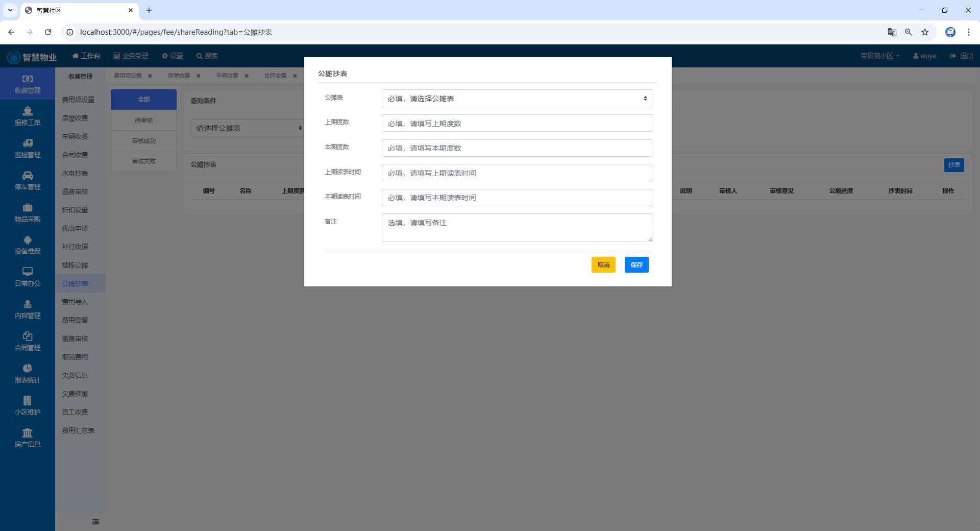980x531 pixels.
Task: Click into the 备注 textarea
Action: tap(517, 228)
